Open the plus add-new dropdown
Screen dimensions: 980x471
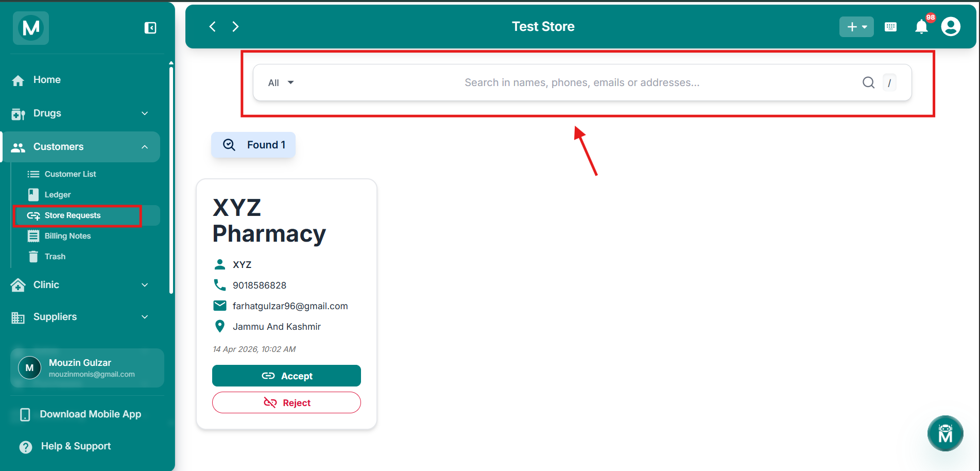[x=856, y=27]
